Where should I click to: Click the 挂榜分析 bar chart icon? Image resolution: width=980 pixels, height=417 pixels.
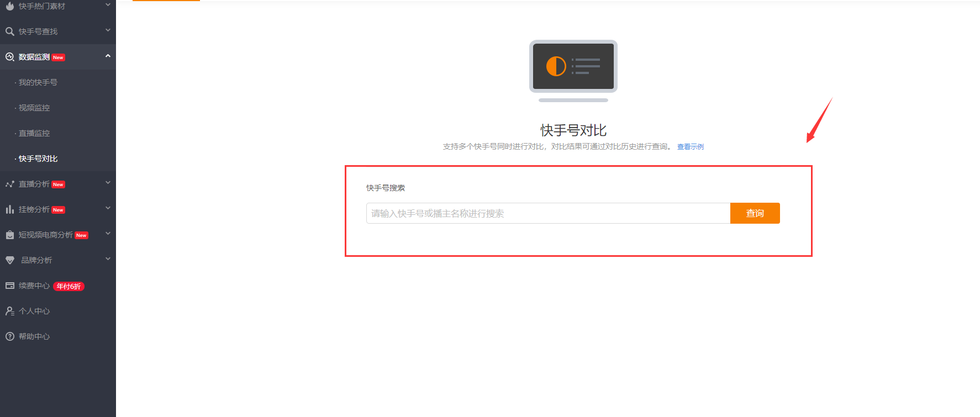coord(10,209)
